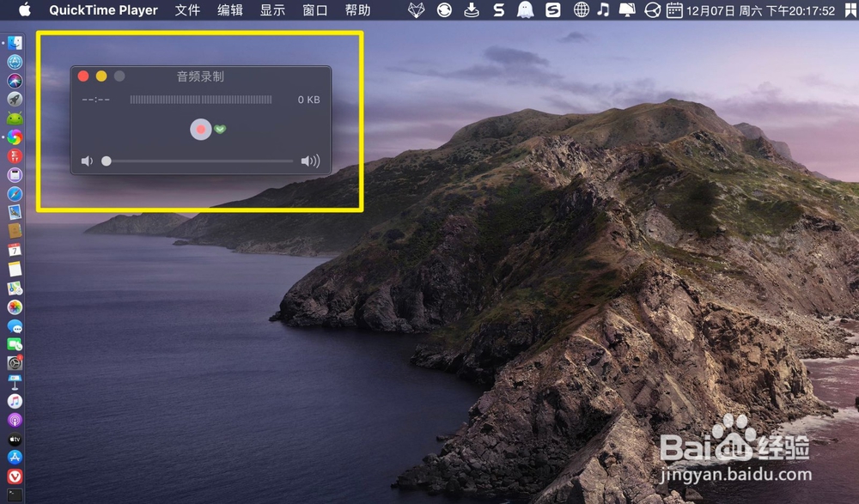
Task: Click the green Android icon in the Dock
Action: pos(14,118)
